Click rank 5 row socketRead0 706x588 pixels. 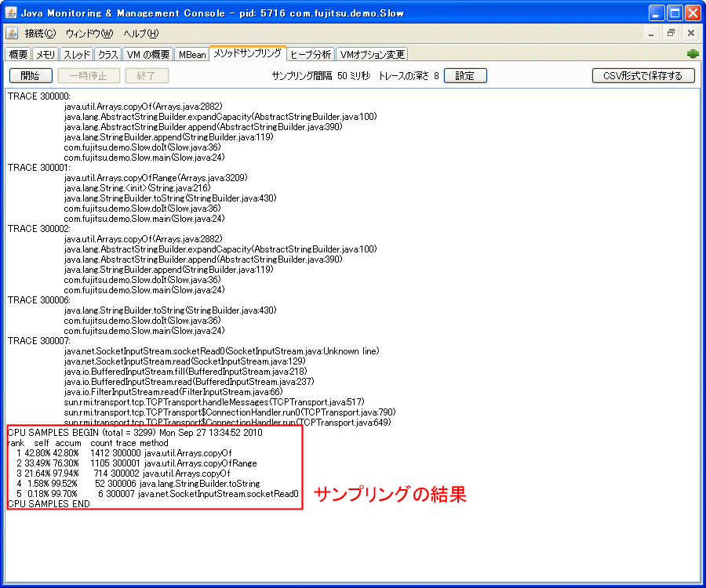(x=157, y=494)
